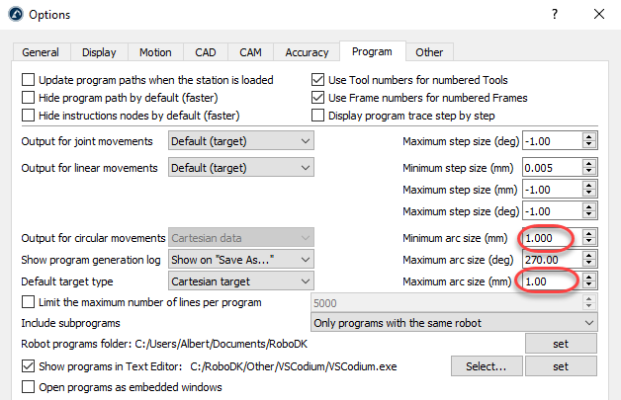Increase Maximum arc size (deg) value

tap(589, 256)
